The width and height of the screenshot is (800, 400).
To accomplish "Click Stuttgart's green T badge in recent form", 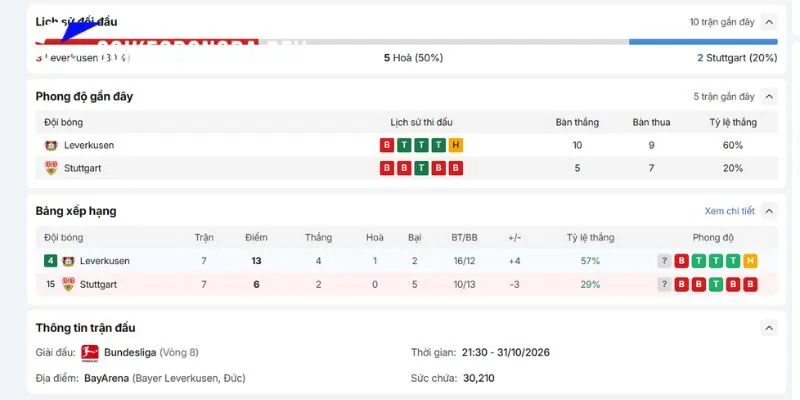I will 421,168.
